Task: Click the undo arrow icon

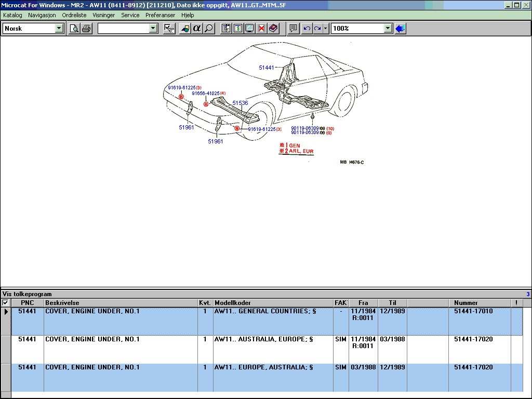Action: 307,29
